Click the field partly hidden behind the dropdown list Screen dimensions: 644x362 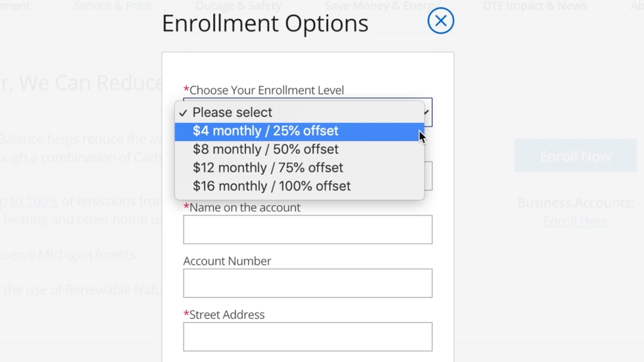428,176
